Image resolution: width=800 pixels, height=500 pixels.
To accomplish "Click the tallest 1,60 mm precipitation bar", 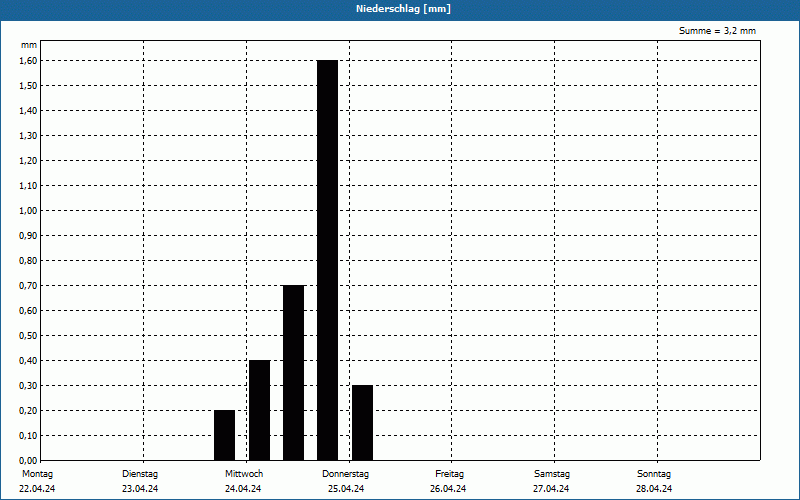I will point(328,260).
